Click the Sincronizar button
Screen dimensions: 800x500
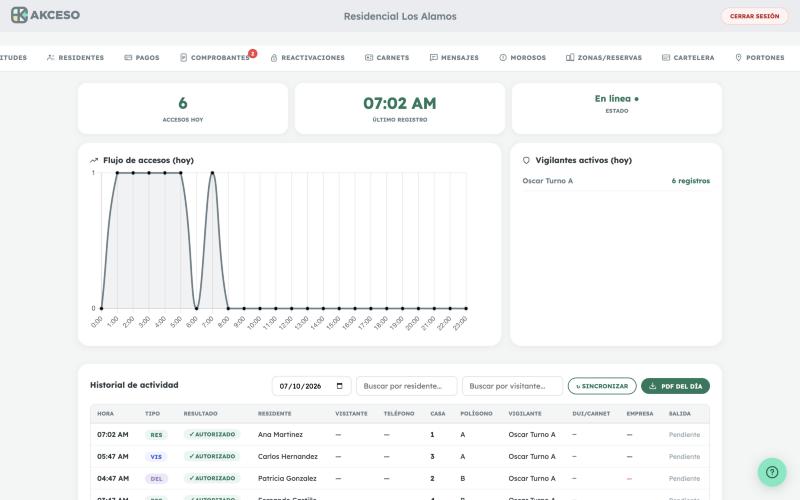coord(602,386)
